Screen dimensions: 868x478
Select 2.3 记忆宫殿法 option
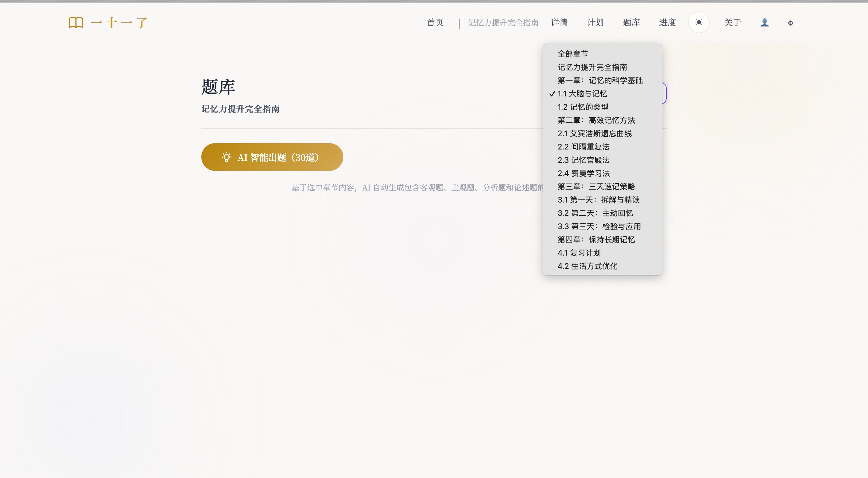[602, 160]
